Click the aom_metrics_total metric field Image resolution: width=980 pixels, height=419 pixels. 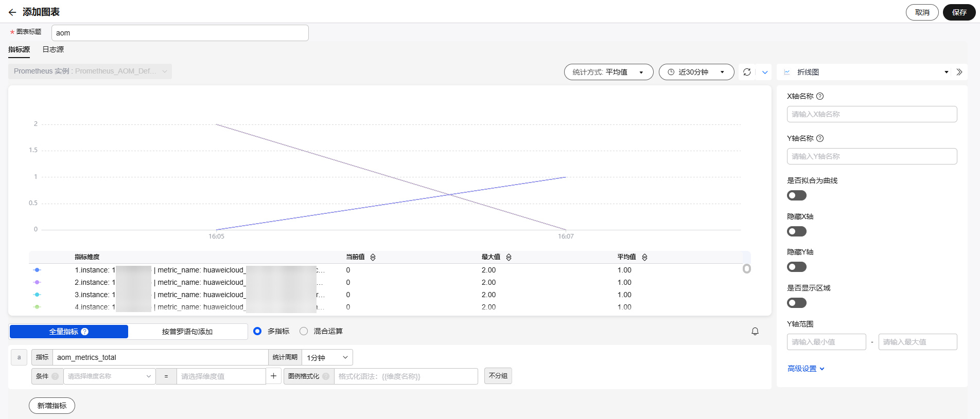pyautogui.click(x=161, y=357)
